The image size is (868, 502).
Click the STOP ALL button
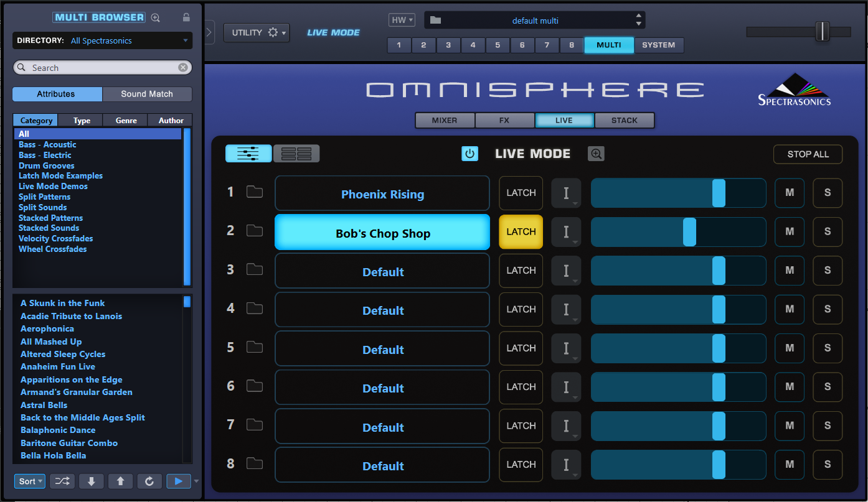pos(808,154)
